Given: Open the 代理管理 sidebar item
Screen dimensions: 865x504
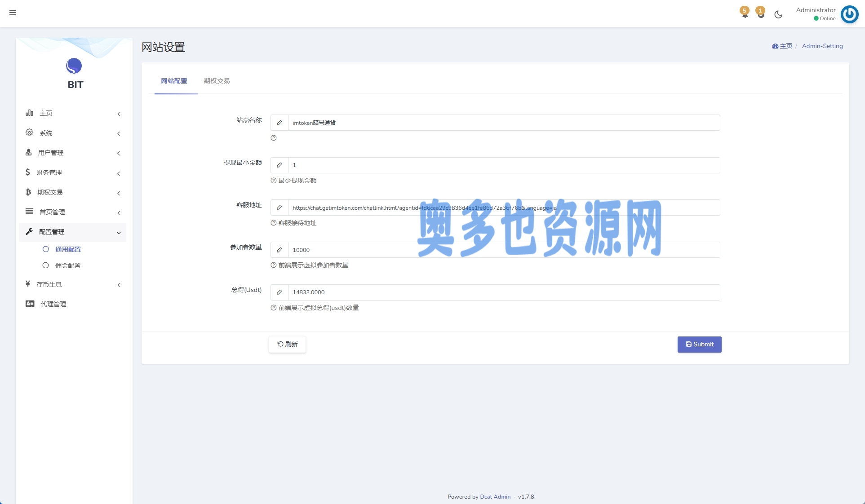Looking at the screenshot, I should coord(53,304).
